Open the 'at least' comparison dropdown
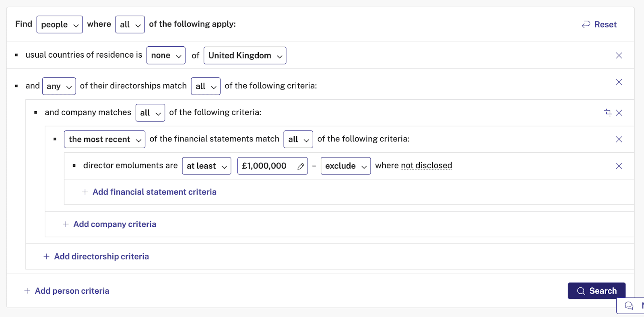 click(206, 166)
